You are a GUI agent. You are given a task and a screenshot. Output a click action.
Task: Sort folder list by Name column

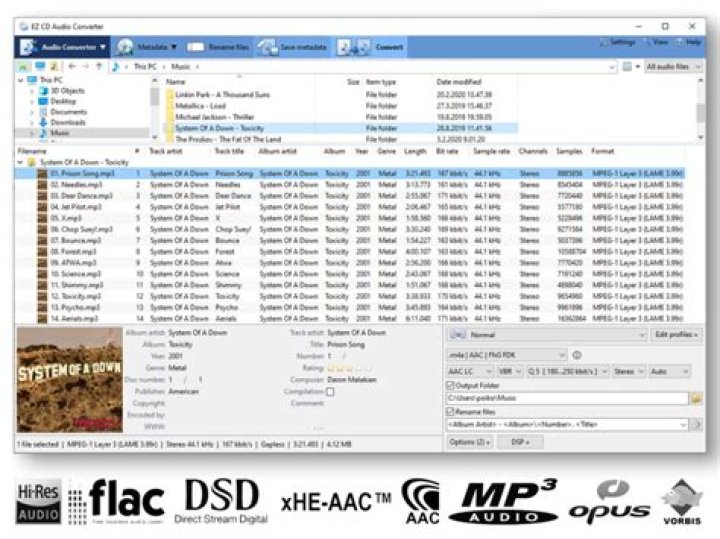[x=175, y=82]
